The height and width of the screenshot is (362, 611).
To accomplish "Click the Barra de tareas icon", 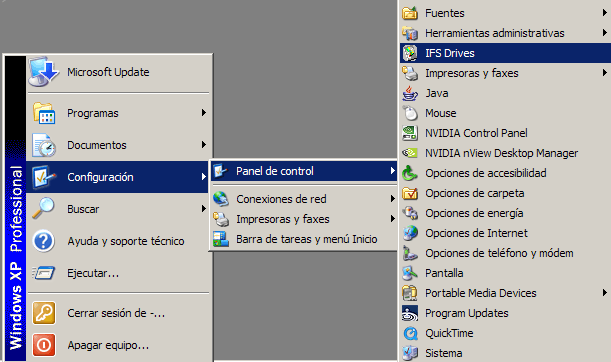I will (x=221, y=239).
